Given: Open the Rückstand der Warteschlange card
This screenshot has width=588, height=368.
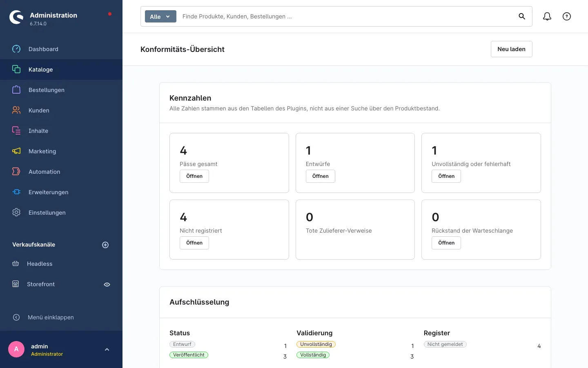Looking at the screenshot, I should (x=446, y=243).
